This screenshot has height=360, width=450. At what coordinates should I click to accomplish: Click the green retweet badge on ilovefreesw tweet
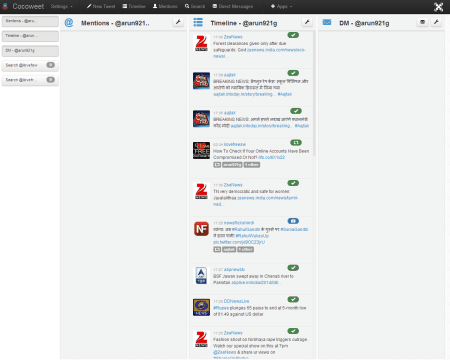[x=296, y=143]
